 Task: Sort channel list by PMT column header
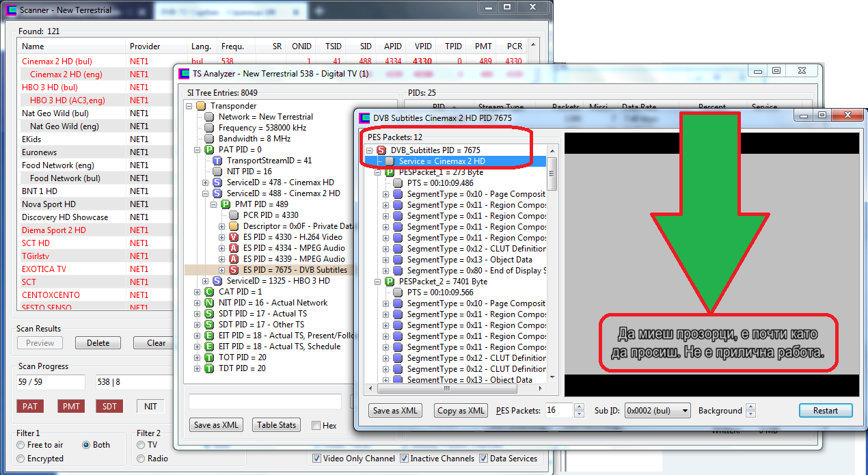click(x=481, y=46)
